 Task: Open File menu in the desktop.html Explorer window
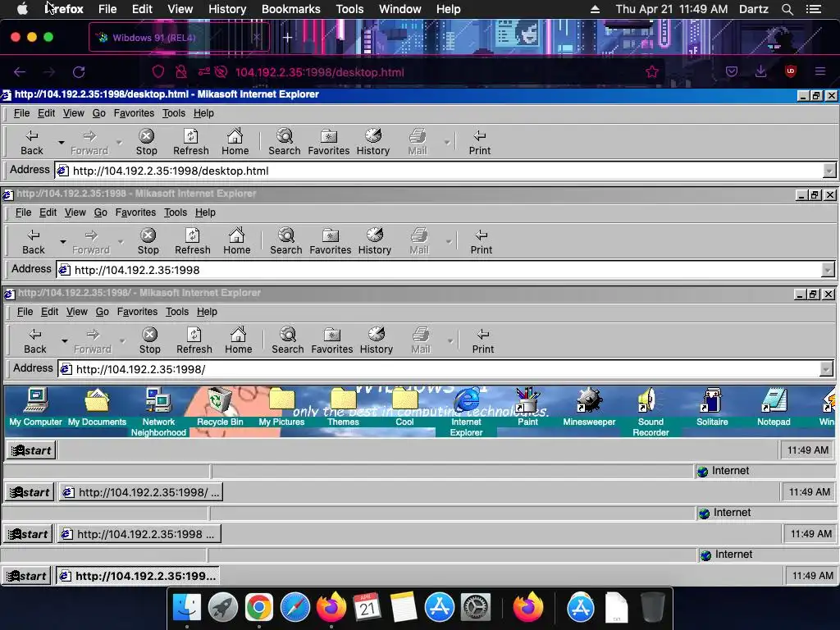(x=21, y=113)
